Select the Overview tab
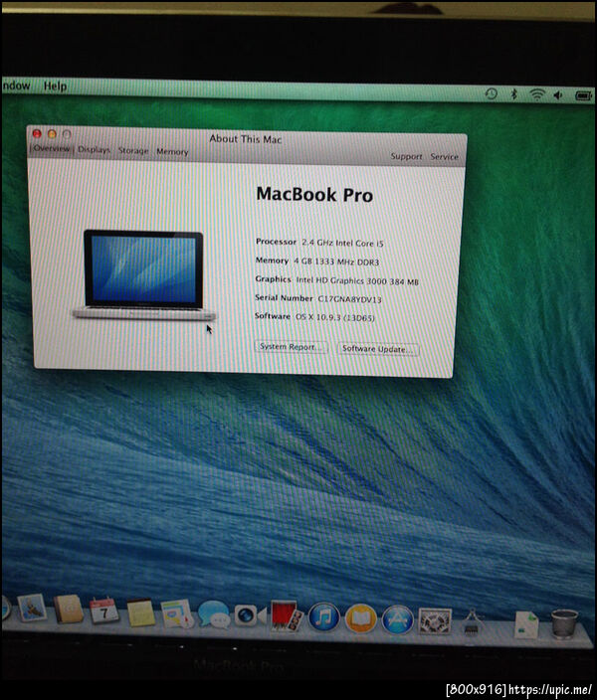The width and height of the screenshot is (597, 700). 52,148
